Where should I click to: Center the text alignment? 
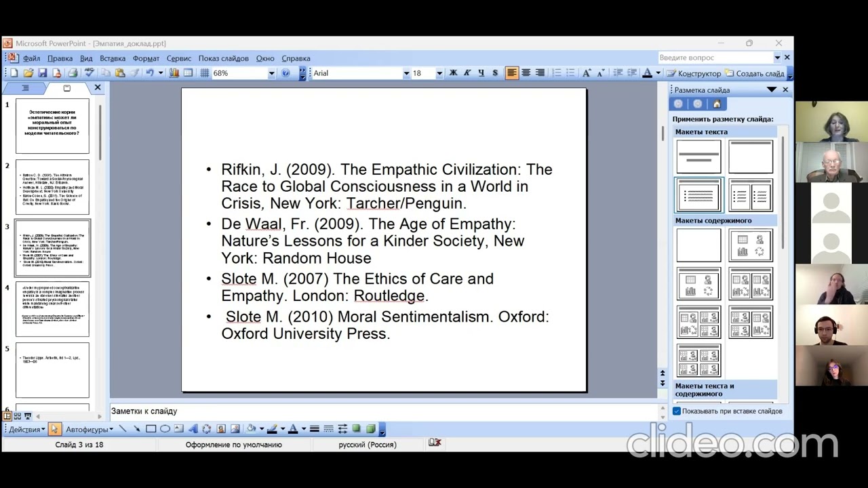click(x=526, y=73)
